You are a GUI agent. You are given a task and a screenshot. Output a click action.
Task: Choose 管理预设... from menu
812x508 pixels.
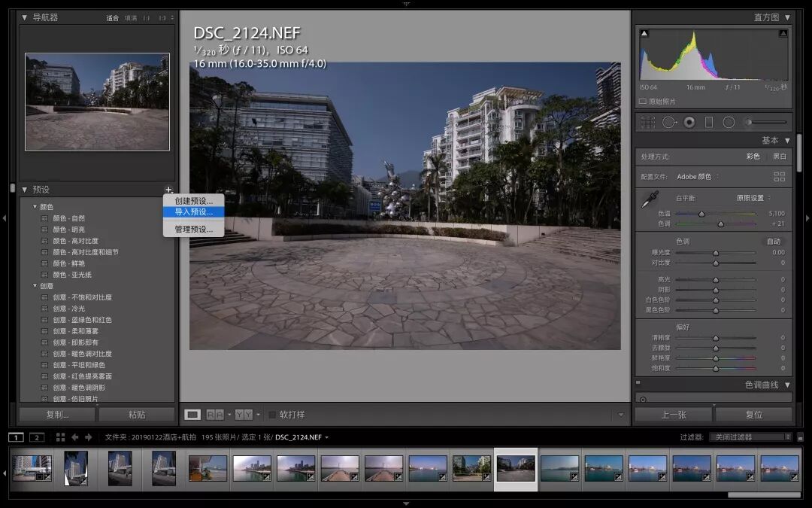click(194, 229)
